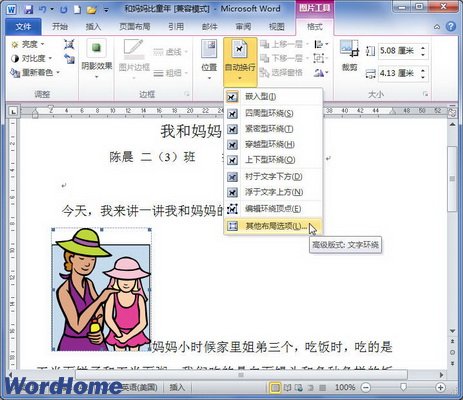
Task: Click the Reset Picture icon
Action: (x=69, y=59)
